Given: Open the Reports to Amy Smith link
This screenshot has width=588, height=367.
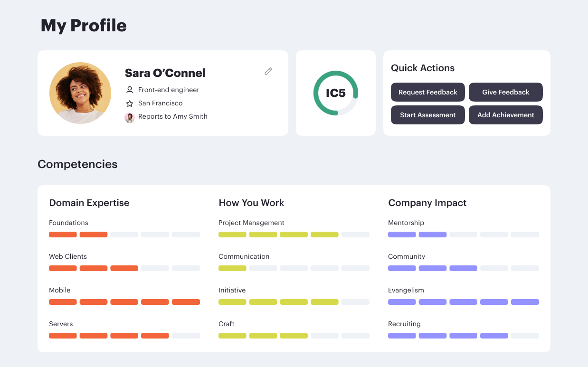Looking at the screenshot, I should (172, 116).
